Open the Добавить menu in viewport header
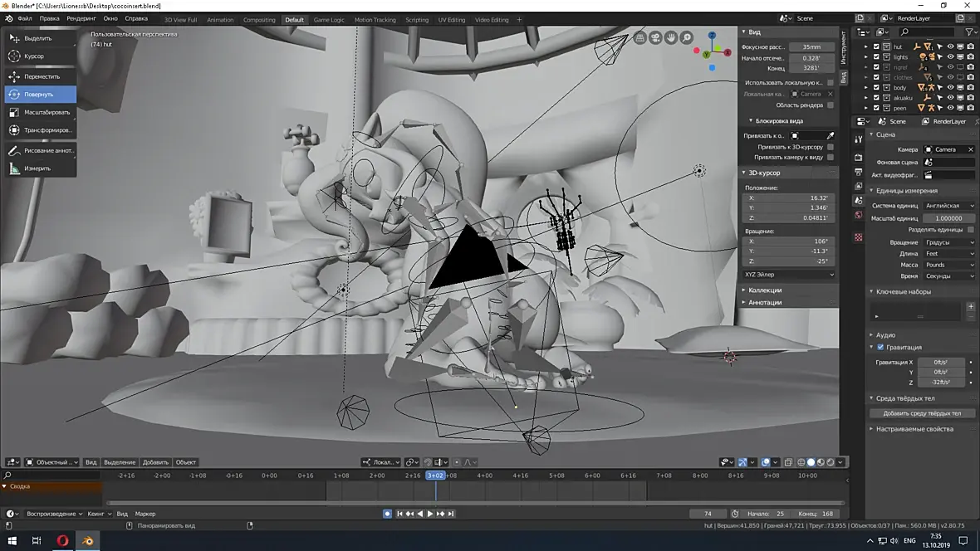Viewport: 980px width, 551px height. point(155,462)
